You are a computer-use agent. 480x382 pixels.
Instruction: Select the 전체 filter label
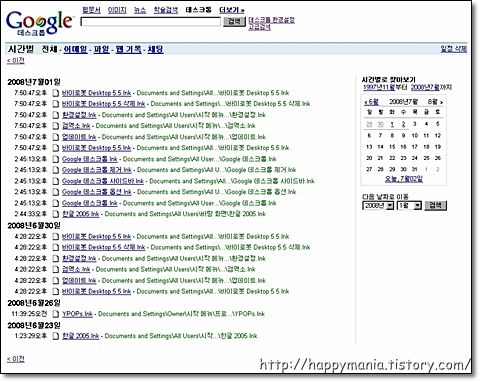(x=49, y=50)
